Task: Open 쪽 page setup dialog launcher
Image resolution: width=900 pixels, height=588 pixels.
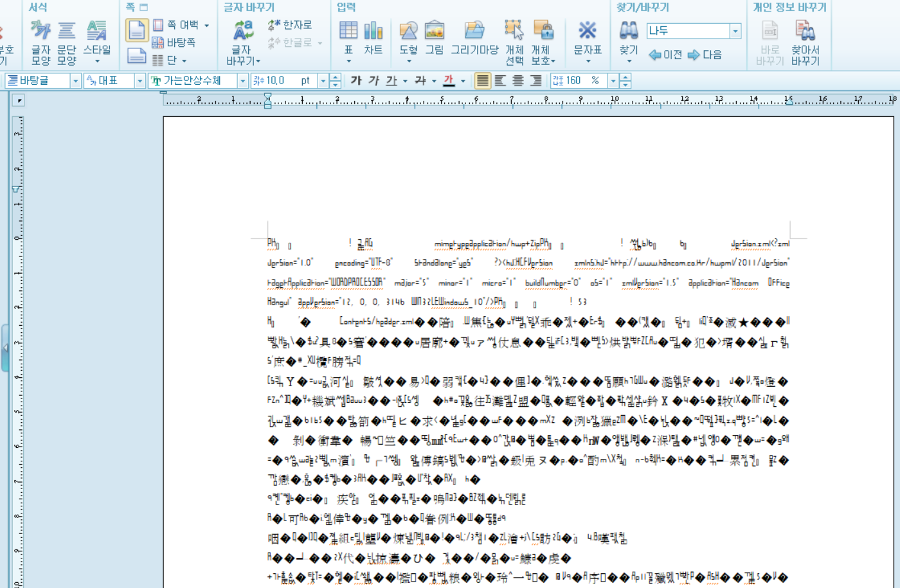Action: tap(143, 7)
